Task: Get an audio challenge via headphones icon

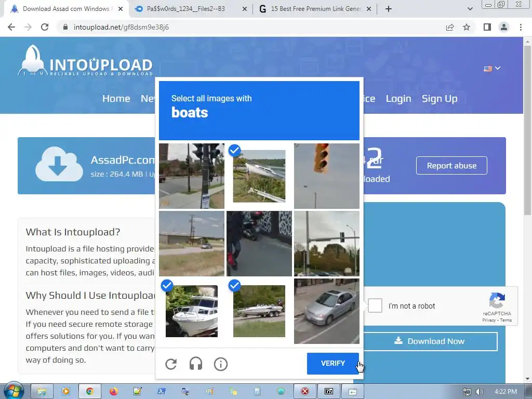Action: coord(196,364)
